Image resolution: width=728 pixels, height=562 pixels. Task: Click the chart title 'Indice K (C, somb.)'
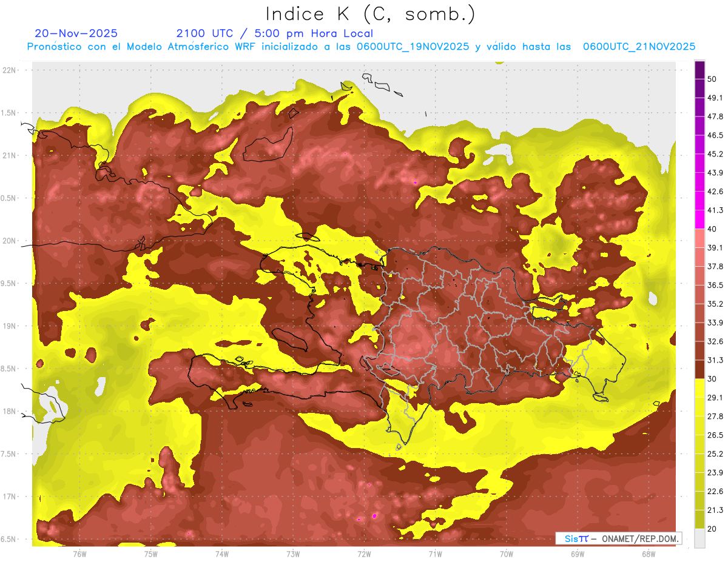(x=371, y=14)
